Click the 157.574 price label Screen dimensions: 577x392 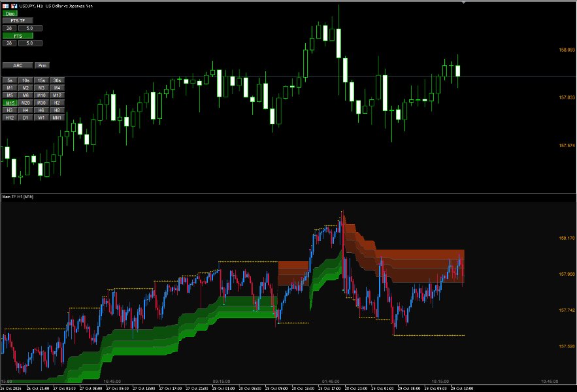567,146
